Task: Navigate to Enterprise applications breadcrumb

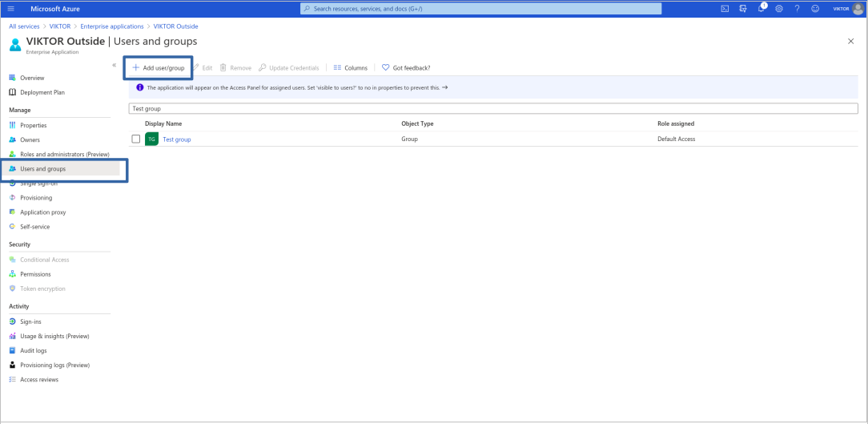Action: point(111,26)
